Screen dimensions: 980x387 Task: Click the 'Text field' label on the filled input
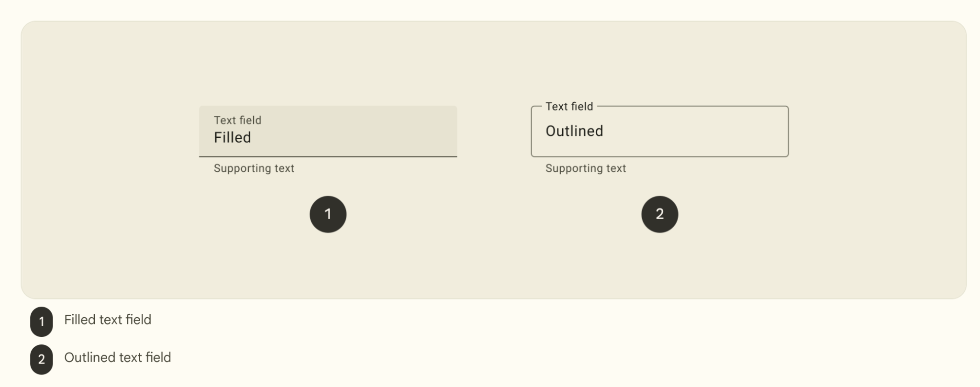(x=237, y=121)
